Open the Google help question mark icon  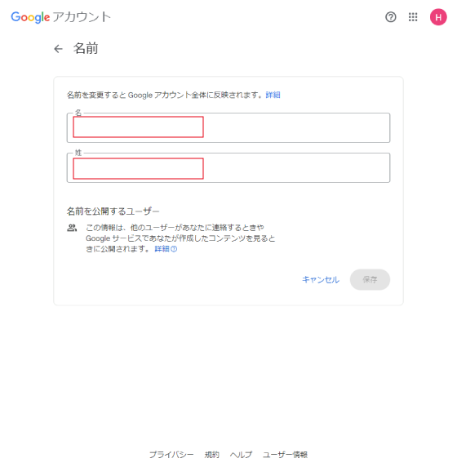pos(390,17)
